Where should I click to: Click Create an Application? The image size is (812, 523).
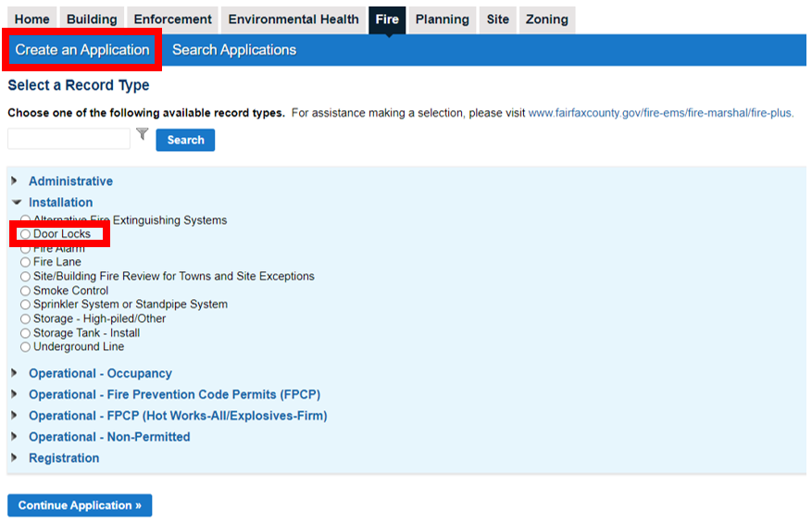(x=82, y=50)
